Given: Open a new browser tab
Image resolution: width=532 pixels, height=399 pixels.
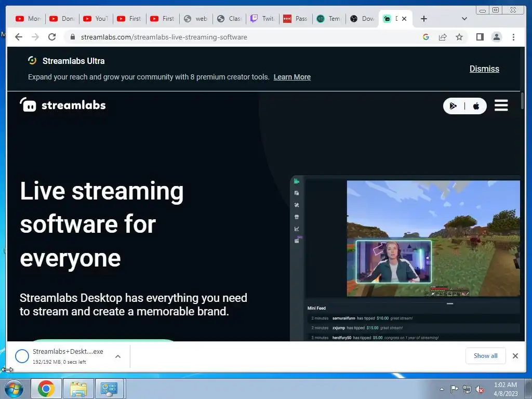Looking at the screenshot, I should click(424, 19).
